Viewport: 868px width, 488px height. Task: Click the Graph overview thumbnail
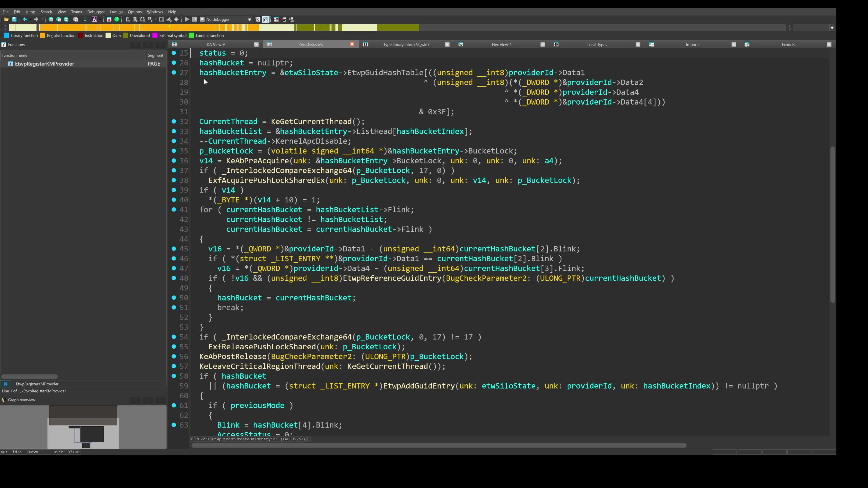(83, 427)
